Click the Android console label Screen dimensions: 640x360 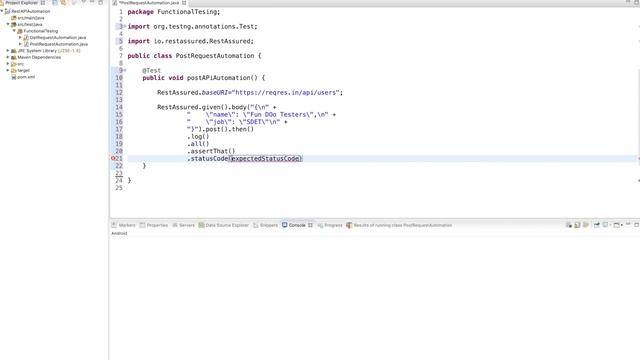click(119, 233)
